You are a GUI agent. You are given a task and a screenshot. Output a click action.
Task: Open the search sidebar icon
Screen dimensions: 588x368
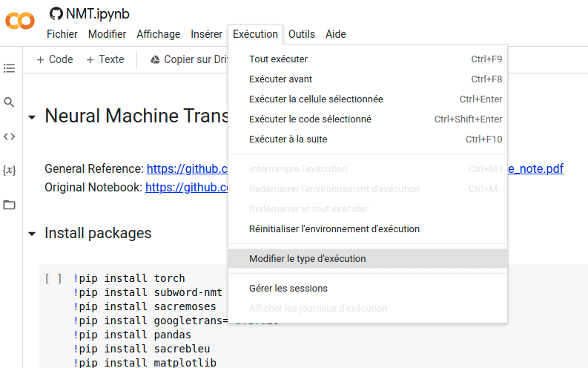(x=9, y=102)
